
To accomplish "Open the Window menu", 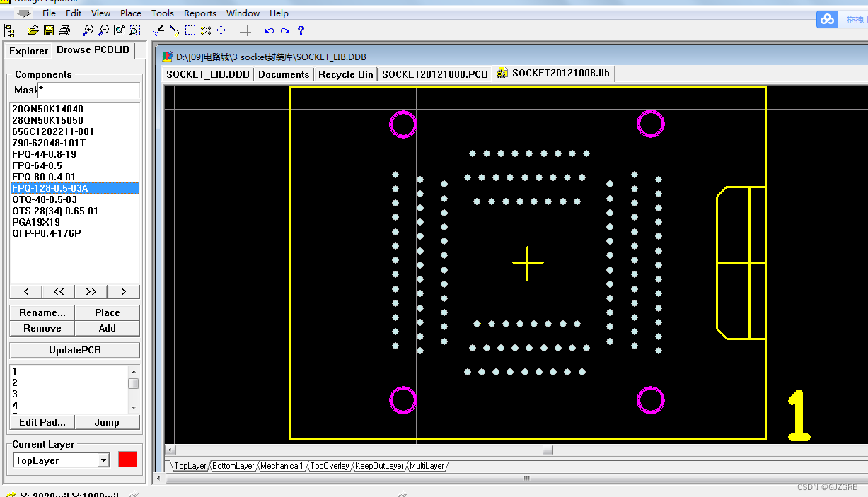I will (x=243, y=13).
